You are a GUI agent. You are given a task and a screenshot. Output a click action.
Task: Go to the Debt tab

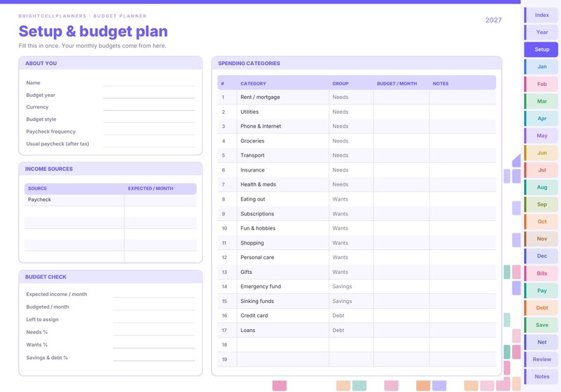click(541, 307)
